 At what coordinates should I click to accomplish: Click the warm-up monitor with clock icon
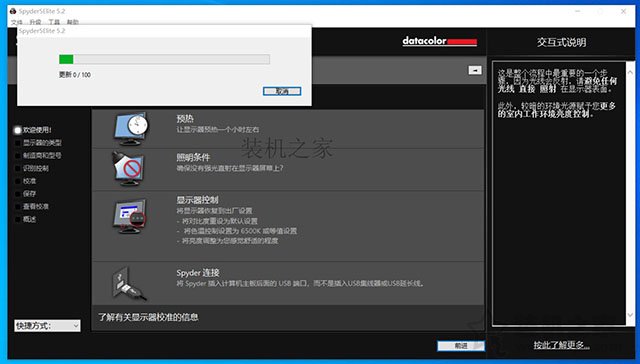[131, 129]
